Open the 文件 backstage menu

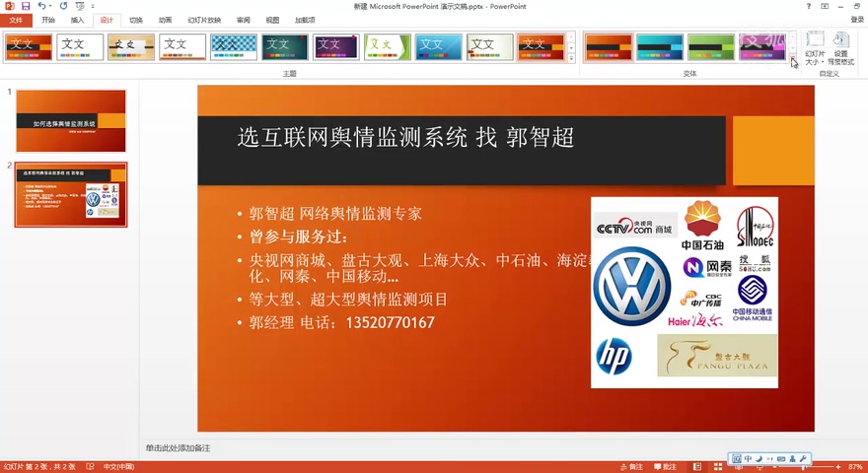click(x=16, y=21)
